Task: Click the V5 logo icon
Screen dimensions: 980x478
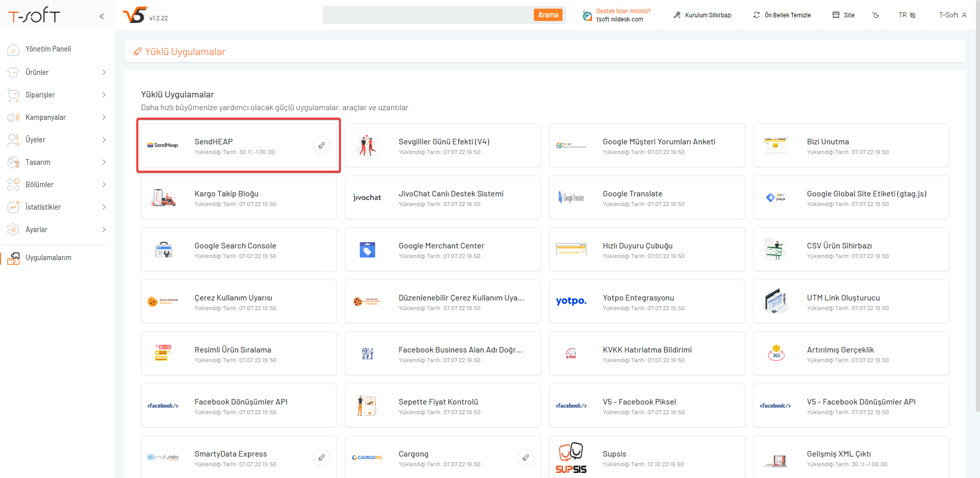Action: pyautogui.click(x=135, y=15)
